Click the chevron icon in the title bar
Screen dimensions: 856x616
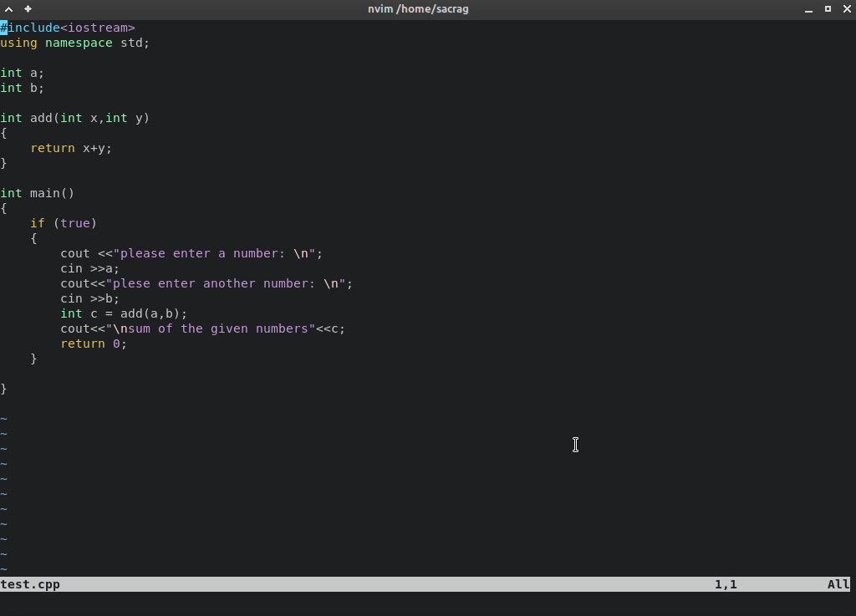pyautogui.click(x=8, y=9)
